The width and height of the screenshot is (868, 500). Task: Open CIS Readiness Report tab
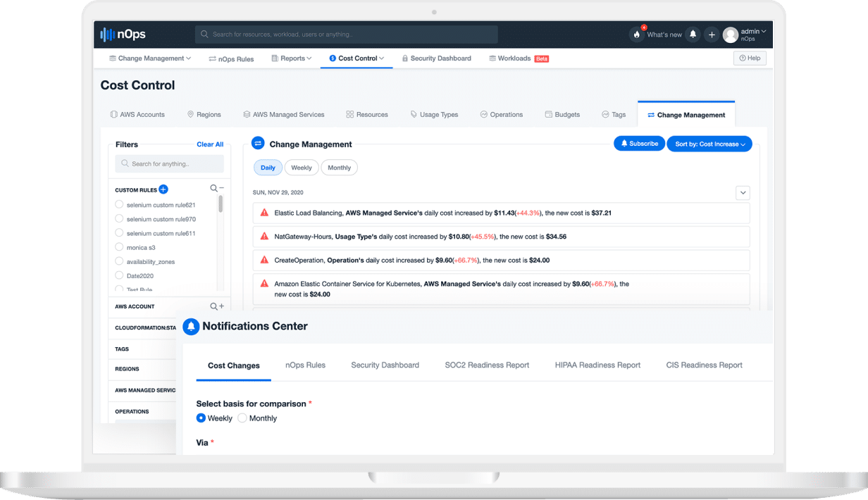(705, 365)
